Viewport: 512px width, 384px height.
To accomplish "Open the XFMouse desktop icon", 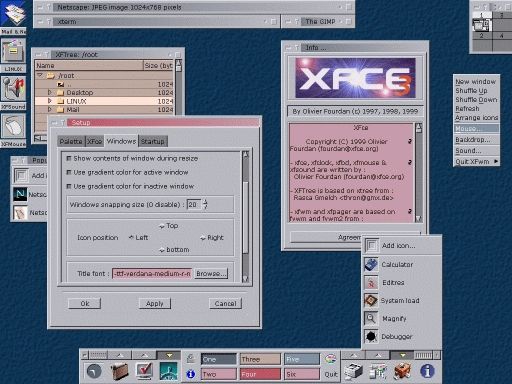I will pos(13,127).
